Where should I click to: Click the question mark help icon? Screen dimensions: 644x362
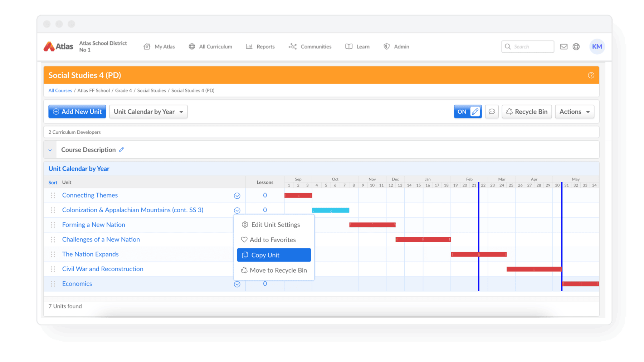coord(591,75)
